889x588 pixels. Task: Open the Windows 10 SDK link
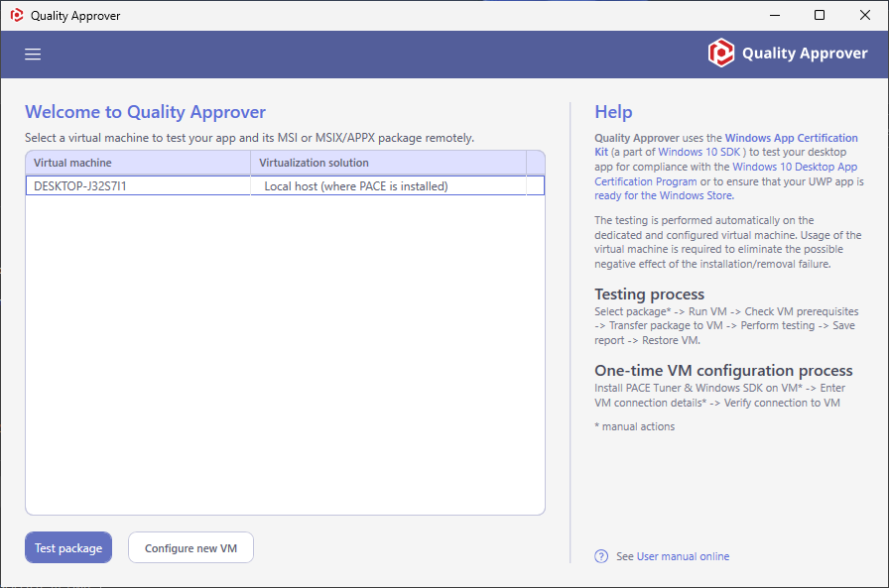pyautogui.click(x=699, y=152)
